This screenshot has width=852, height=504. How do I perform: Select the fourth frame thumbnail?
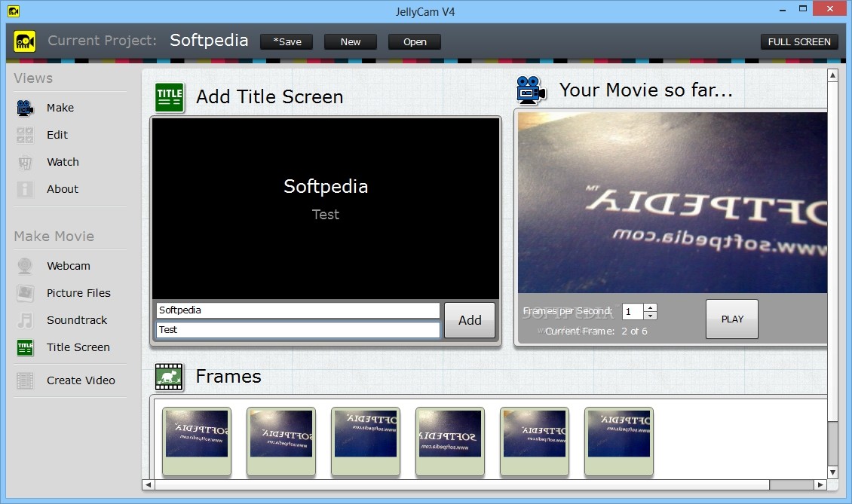[450, 441]
